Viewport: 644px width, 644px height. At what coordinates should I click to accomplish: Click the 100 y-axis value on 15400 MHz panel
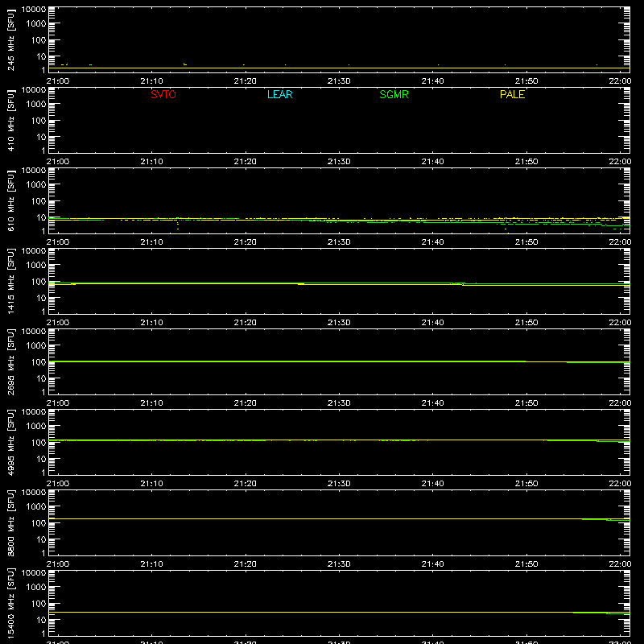[39, 604]
